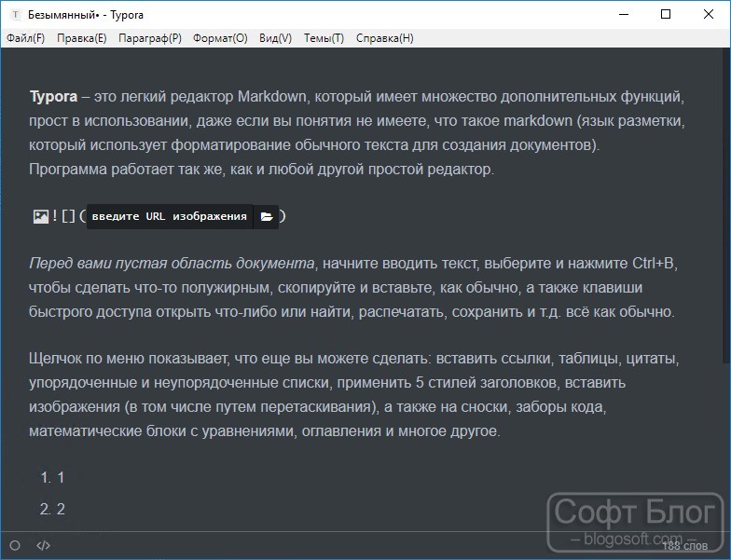The width and height of the screenshot is (731, 560).
Task: Click the italic text 'Перед вами пустая область документа'
Action: [172, 264]
